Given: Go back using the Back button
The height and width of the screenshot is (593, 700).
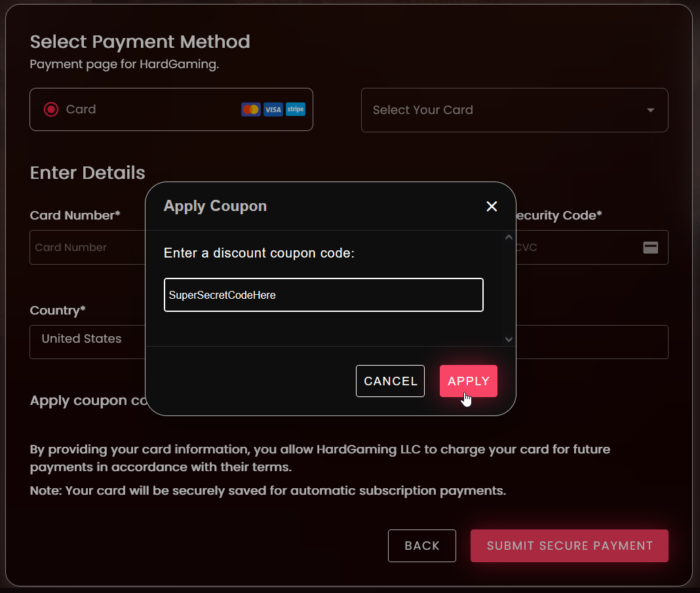Looking at the screenshot, I should [421, 546].
